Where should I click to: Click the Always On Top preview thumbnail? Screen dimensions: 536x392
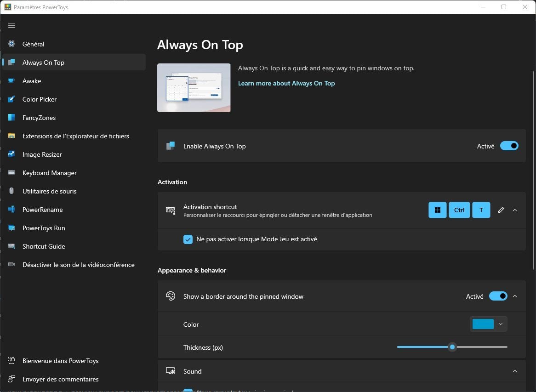tap(194, 87)
